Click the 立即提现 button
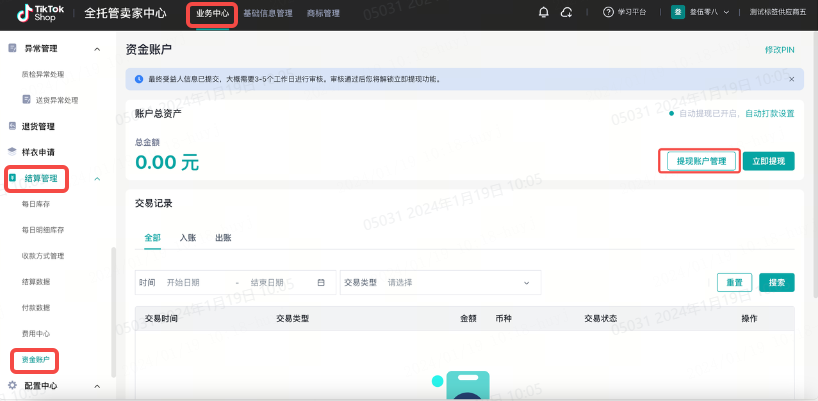 point(768,161)
